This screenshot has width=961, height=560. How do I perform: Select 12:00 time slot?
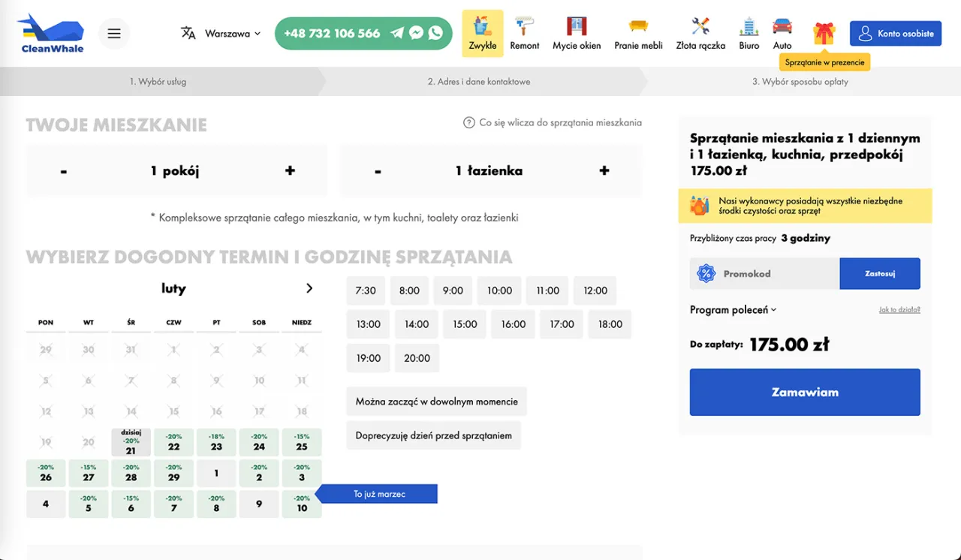[x=595, y=291]
